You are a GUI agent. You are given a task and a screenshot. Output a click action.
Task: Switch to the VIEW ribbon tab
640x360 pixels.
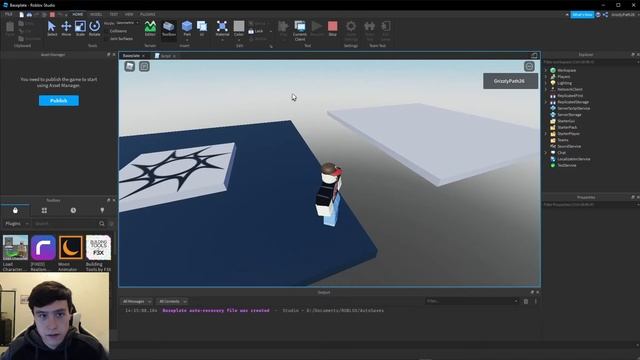point(129,14)
